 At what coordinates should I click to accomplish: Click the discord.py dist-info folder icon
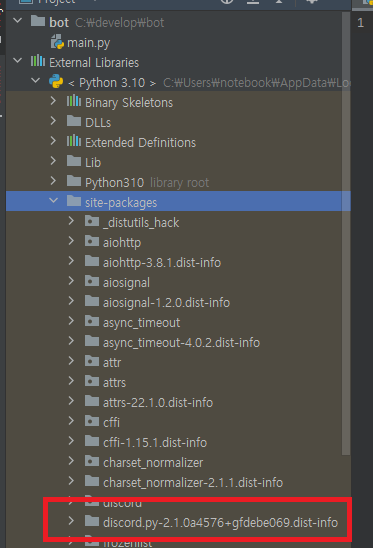[92, 521]
